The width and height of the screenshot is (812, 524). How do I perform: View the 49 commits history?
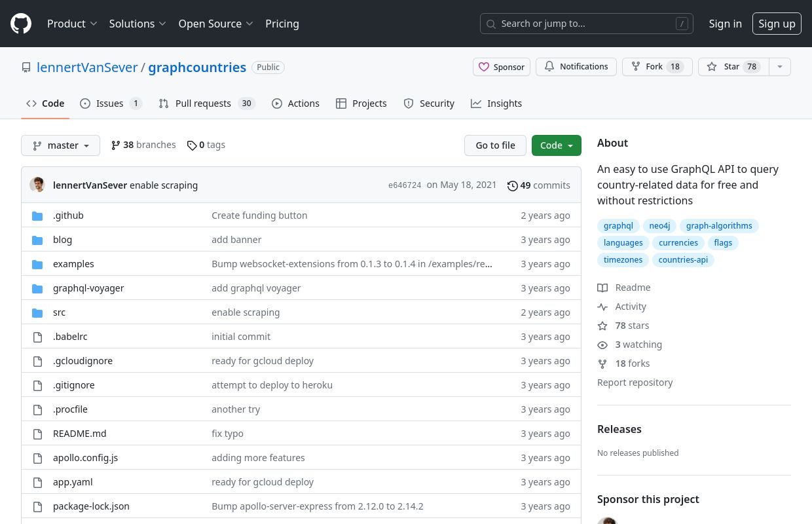539,185
